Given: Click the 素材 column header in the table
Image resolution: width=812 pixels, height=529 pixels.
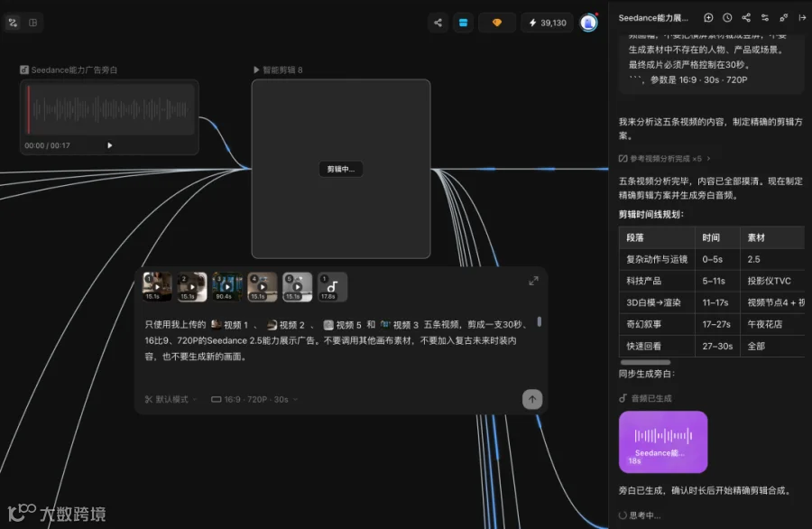Looking at the screenshot, I should click(x=772, y=237).
